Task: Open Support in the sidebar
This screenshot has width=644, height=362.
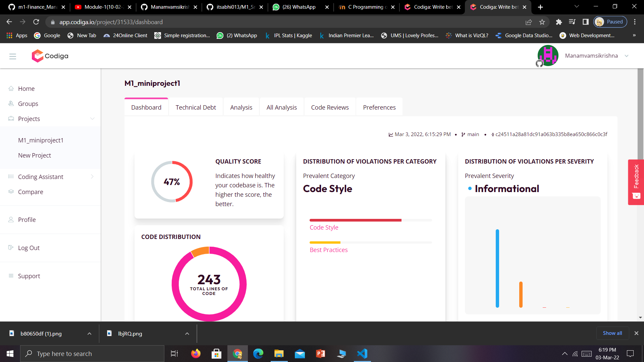Action: coord(29,276)
